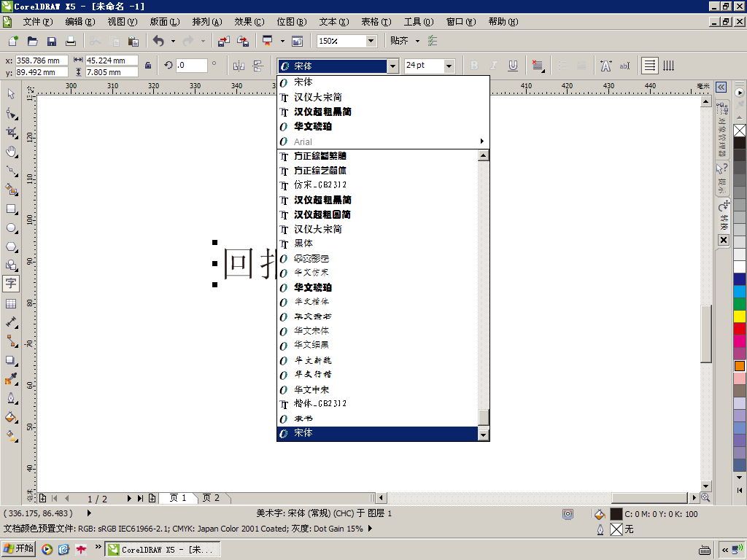Pick the yellow swatch in palette
Screen dimensions: 747x560
coord(740,316)
